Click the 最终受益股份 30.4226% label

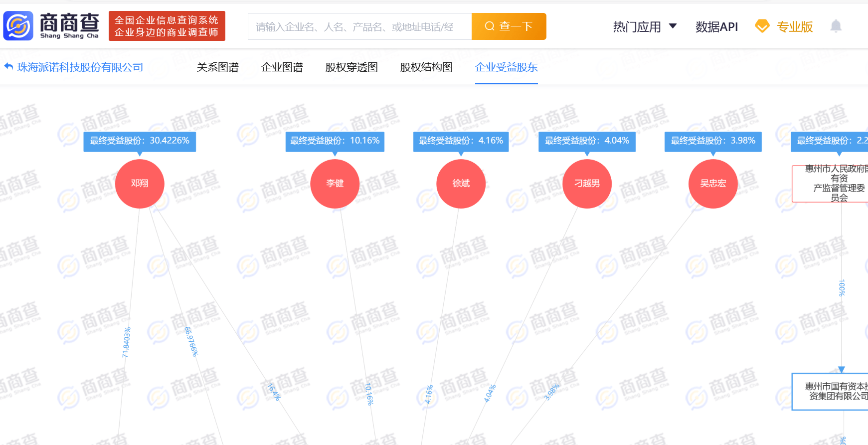pos(140,141)
